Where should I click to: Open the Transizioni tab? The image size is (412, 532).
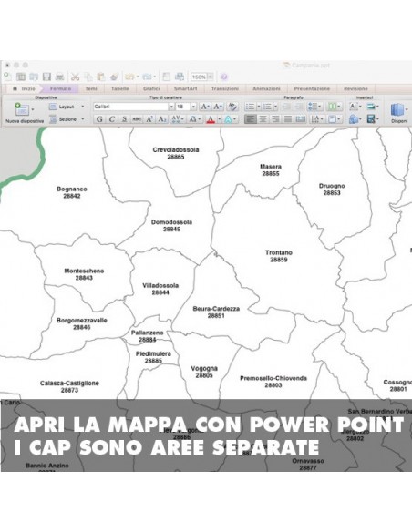(x=224, y=88)
